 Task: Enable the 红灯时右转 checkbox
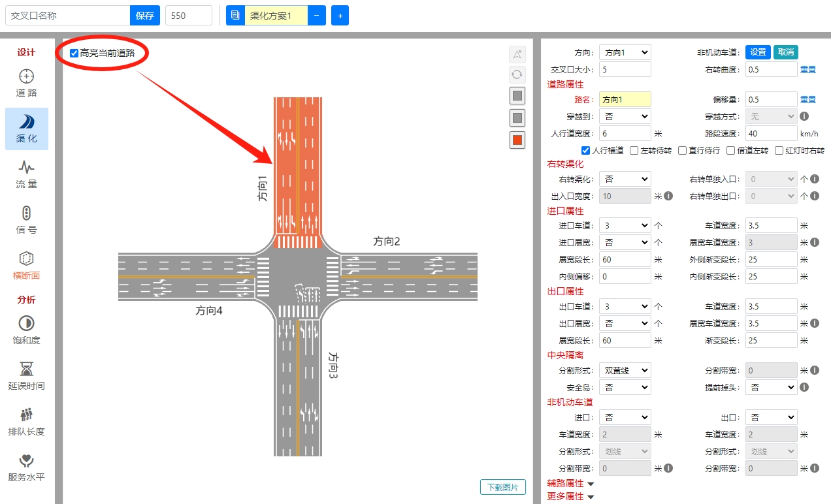pyautogui.click(x=779, y=150)
